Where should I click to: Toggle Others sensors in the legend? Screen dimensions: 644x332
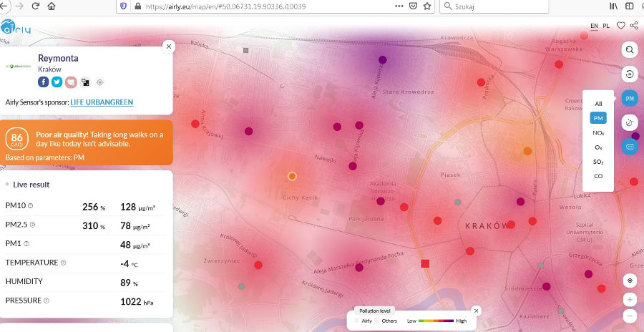pyautogui.click(x=386, y=321)
